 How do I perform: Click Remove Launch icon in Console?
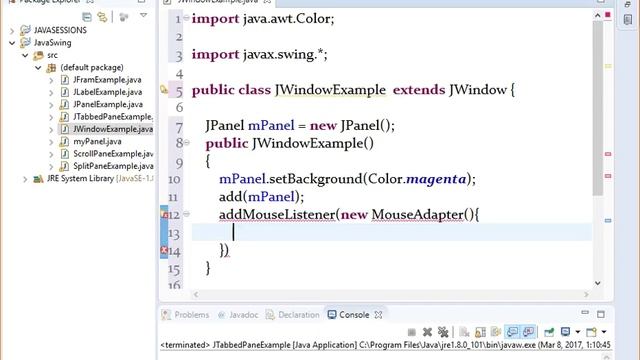tap(427, 332)
